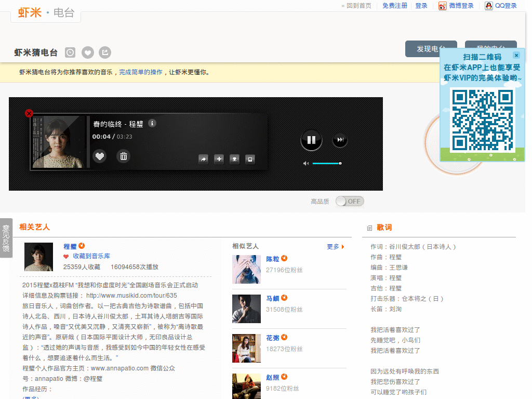Favorite this radio station heart icon
This screenshot has height=399, width=532.
[88, 52]
